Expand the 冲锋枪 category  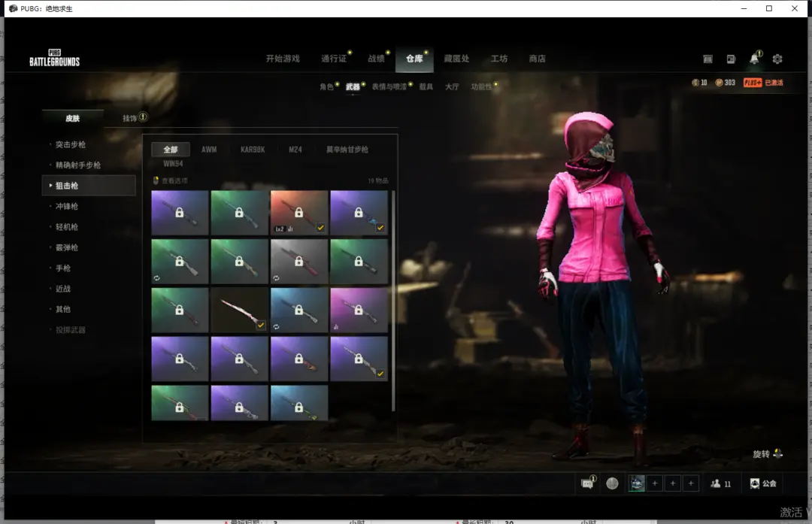point(67,206)
